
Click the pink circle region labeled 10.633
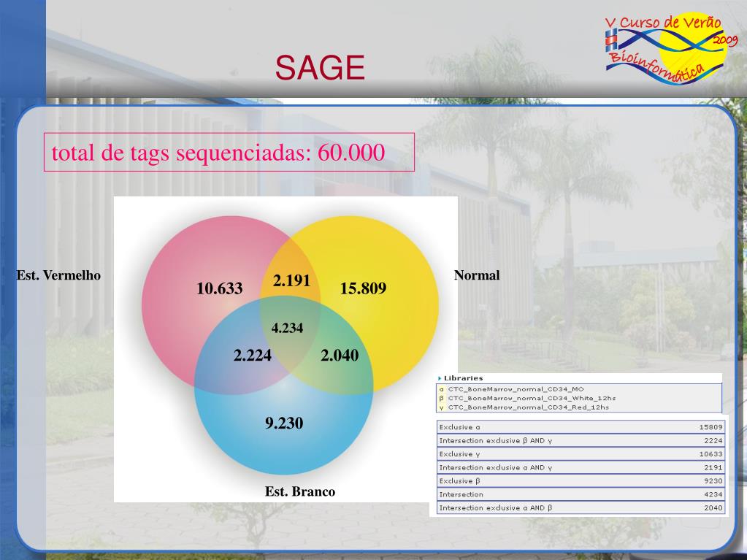(220, 288)
